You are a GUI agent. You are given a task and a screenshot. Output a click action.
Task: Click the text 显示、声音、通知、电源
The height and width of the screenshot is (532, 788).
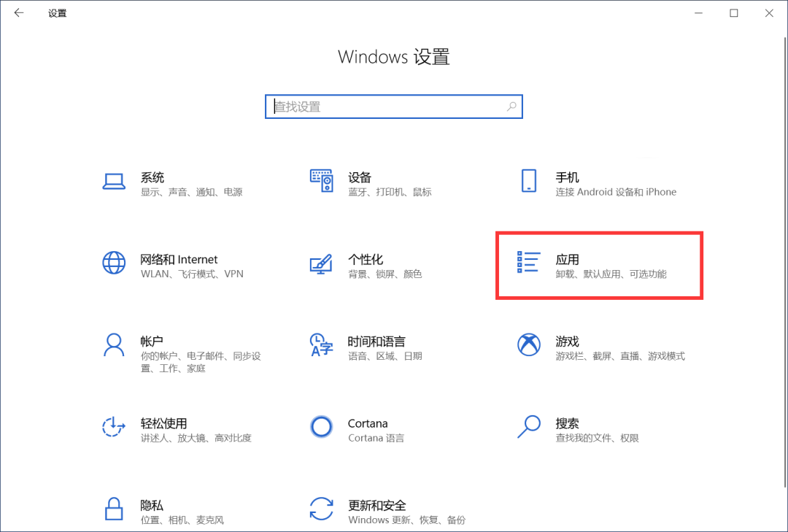pyautogui.click(x=191, y=192)
